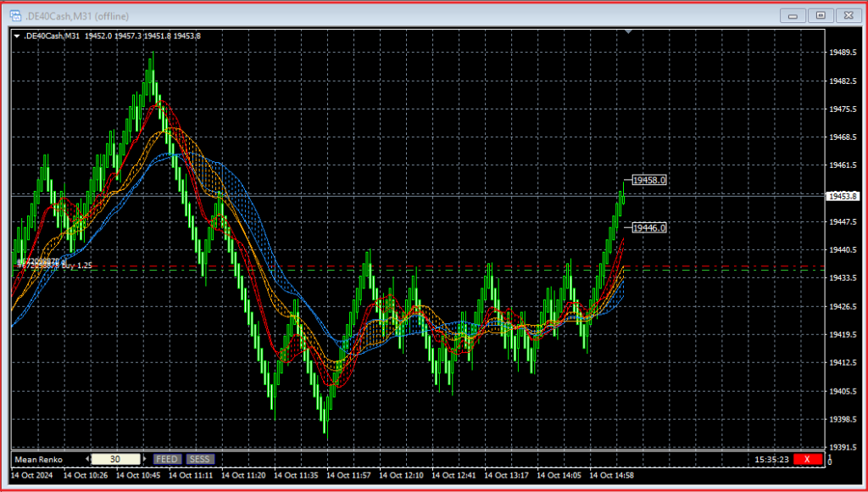Click the 15:35:23 clock display
This screenshot has width=868, height=492.
771,459
